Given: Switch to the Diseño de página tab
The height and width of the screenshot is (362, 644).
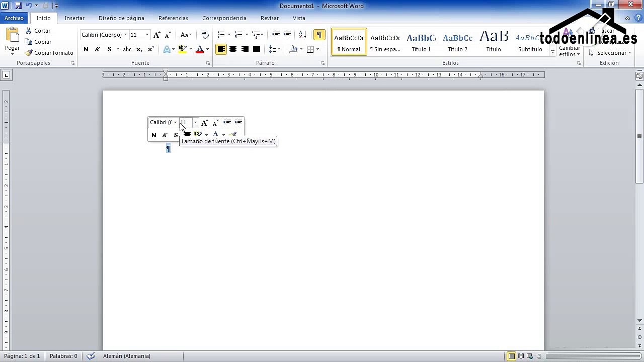Looking at the screenshot, I should 121,18.
